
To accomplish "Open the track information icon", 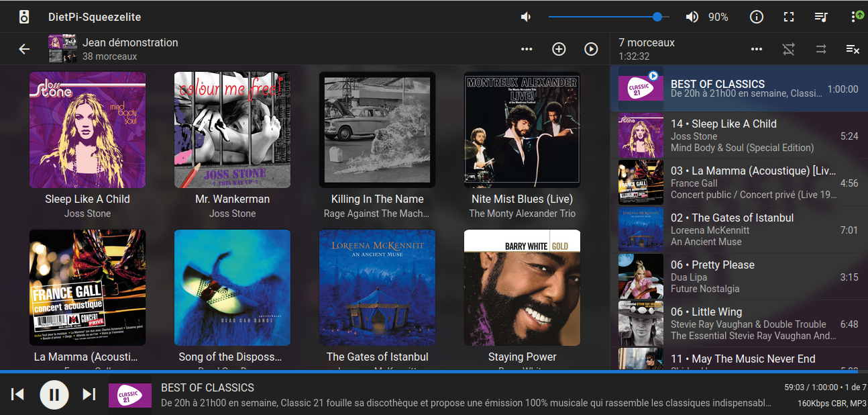I will click(x=757, y=17).
